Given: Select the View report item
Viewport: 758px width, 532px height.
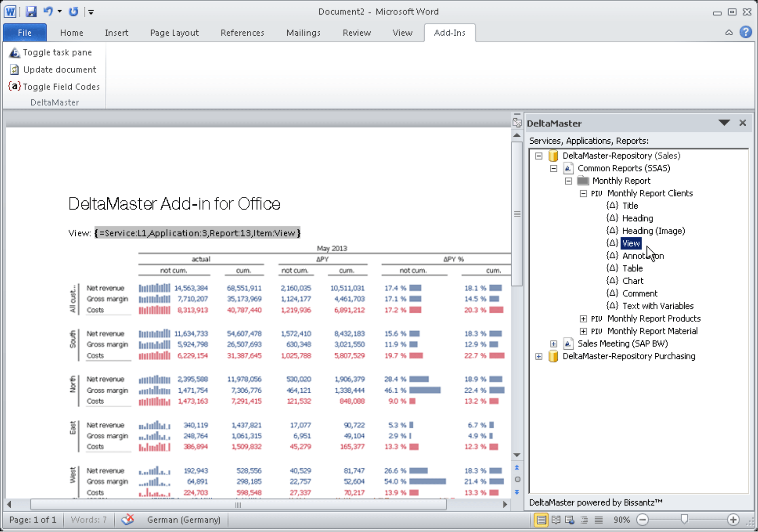Looking at the screenshot, I should pos(631,243).
